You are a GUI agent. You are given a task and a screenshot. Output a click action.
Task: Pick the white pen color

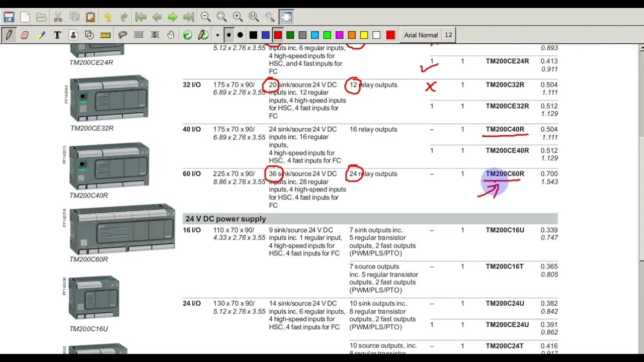point(376,35)
